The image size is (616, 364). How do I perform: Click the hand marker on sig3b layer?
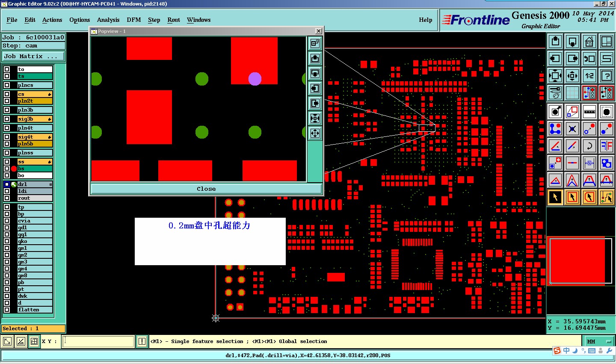pos(50,119)
